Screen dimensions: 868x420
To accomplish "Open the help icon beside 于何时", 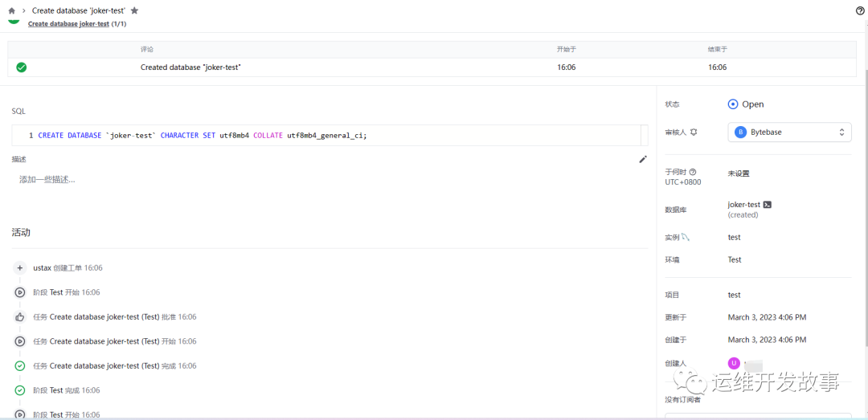I will coord(693,172).
